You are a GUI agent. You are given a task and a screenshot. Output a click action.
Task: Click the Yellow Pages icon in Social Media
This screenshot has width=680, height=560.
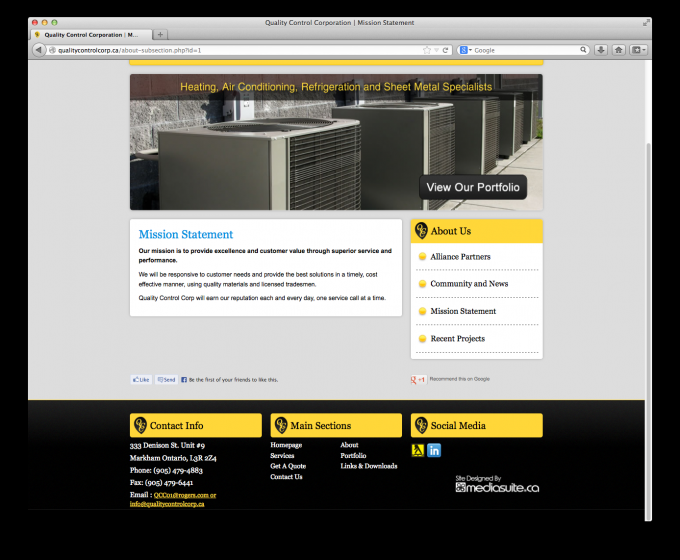pyautogui.click(x=418, y=450)
